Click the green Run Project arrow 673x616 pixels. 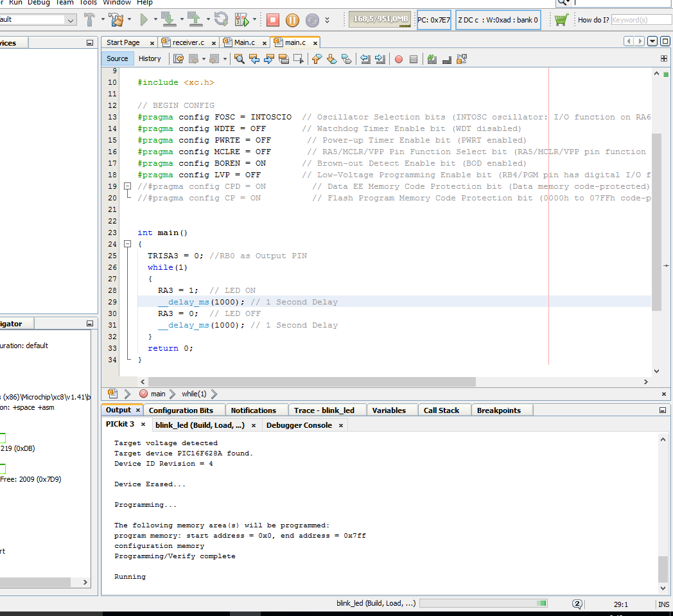tap(144, 20)
